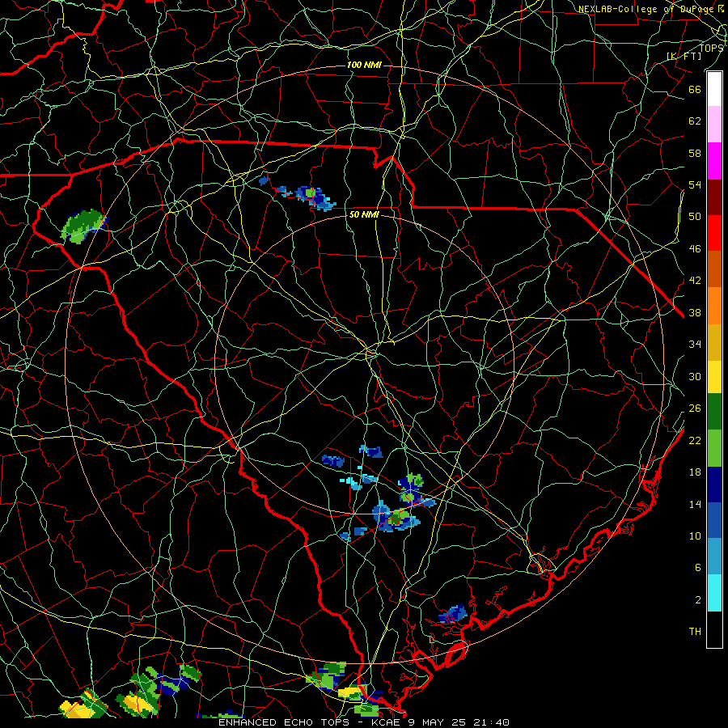Click the legend value '62'
The height and width of the screenshot is (728, 728).
point(695,121)
